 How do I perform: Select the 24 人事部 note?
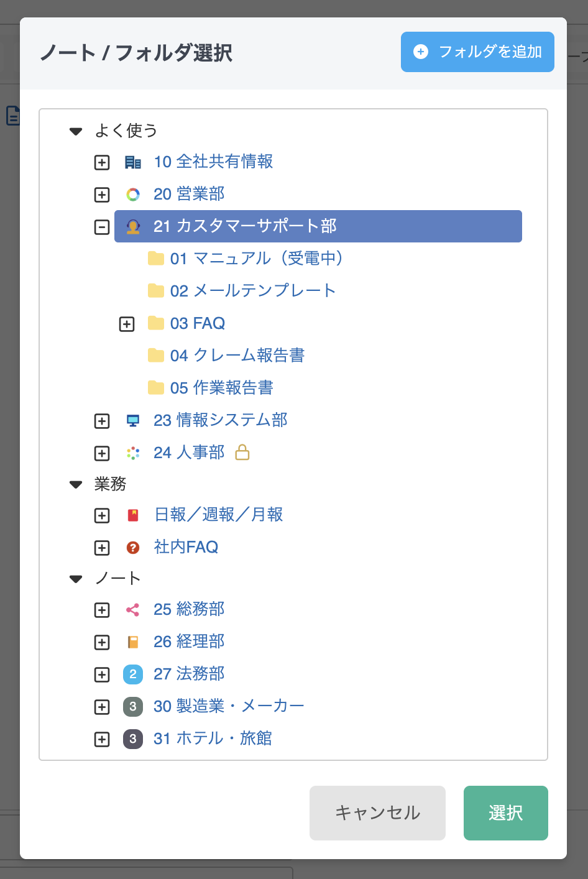(x=189, y=453)
